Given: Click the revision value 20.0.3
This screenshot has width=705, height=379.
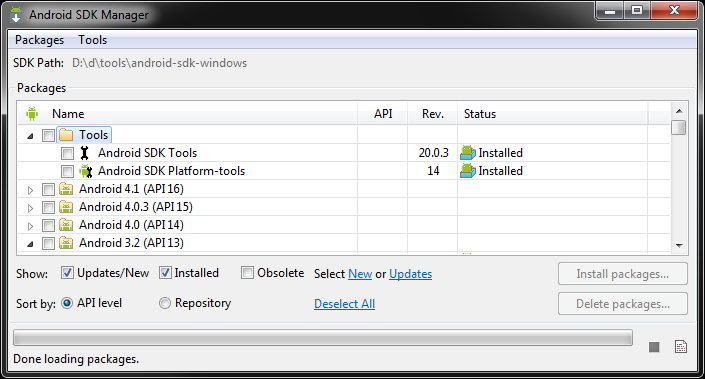Looking at the screenshot, I should [433, 153].
